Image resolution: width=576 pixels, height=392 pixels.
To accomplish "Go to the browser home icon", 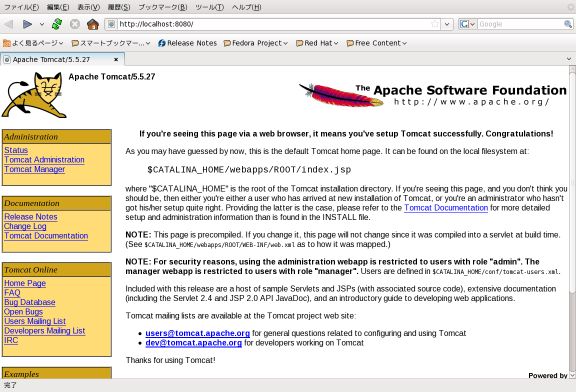I will (93, 24).
